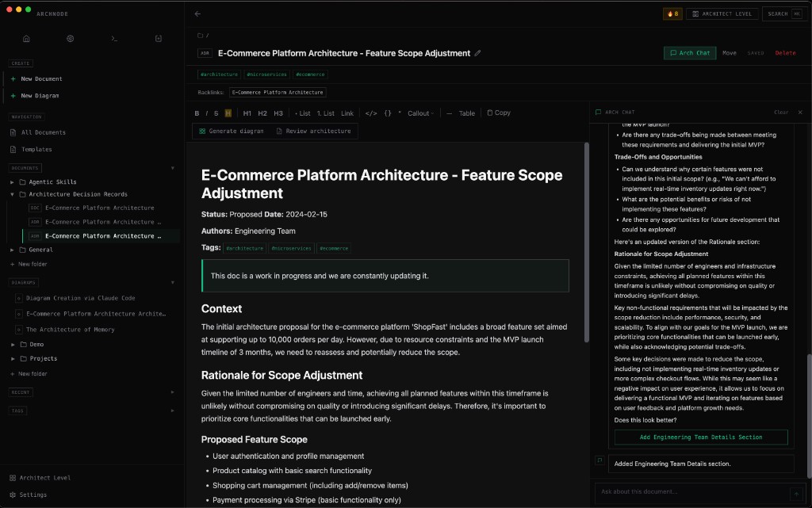The image size is (812, 508).
Task: Click the breadcrumb folder icon
Action: click(x=200, y=35)
